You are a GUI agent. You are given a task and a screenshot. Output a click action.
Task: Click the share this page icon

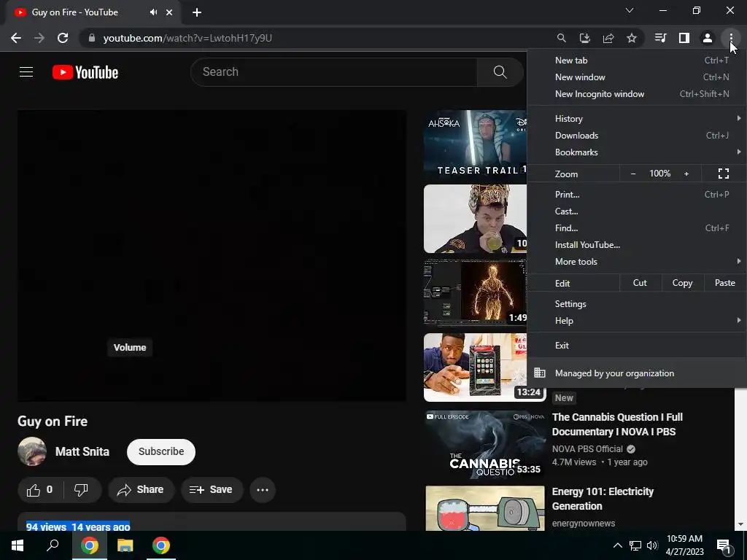pyautogui.click(x=608, y=38)
